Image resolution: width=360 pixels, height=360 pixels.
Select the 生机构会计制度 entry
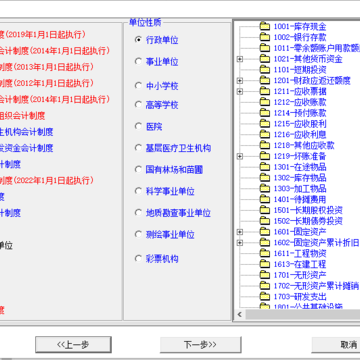(x=26, y=132)
